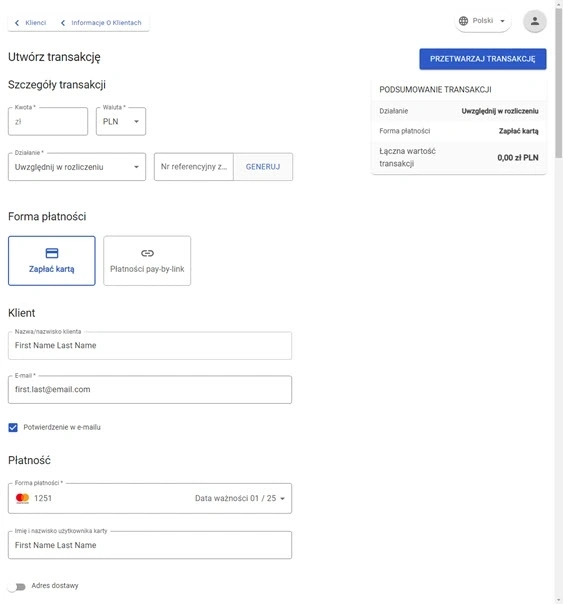
Task: Click the E-mail input field
Action: tap(150, 389)
